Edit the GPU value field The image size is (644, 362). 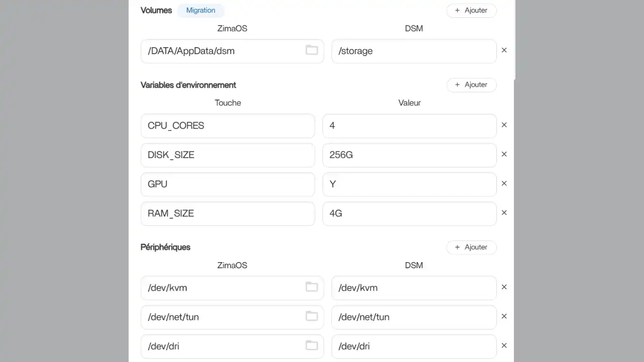click(x=409, y=184)
